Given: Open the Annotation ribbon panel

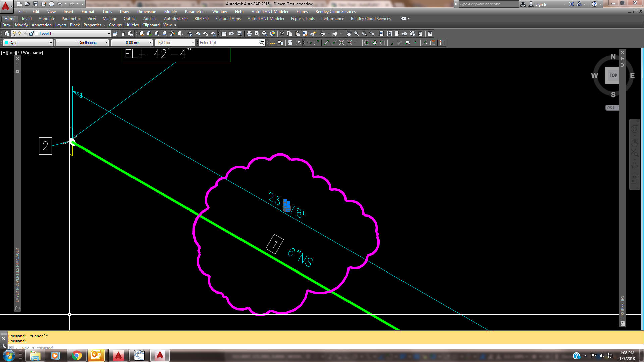Looking at the screenshot, I should pos(42,25).
